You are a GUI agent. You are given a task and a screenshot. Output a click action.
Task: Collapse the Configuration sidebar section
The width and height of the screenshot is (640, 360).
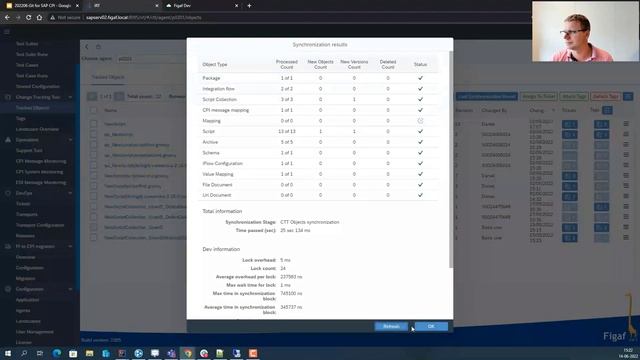[70, 289]
